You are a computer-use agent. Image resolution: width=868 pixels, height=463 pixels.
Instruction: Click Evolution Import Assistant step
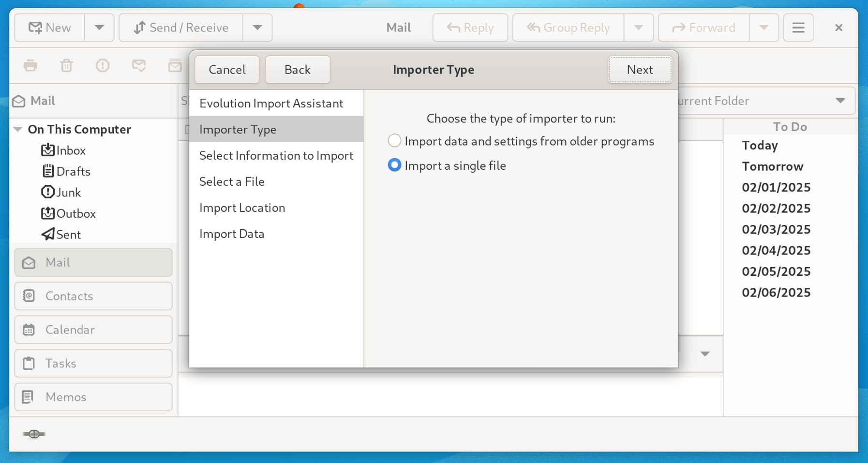click(x=276, y=103)
